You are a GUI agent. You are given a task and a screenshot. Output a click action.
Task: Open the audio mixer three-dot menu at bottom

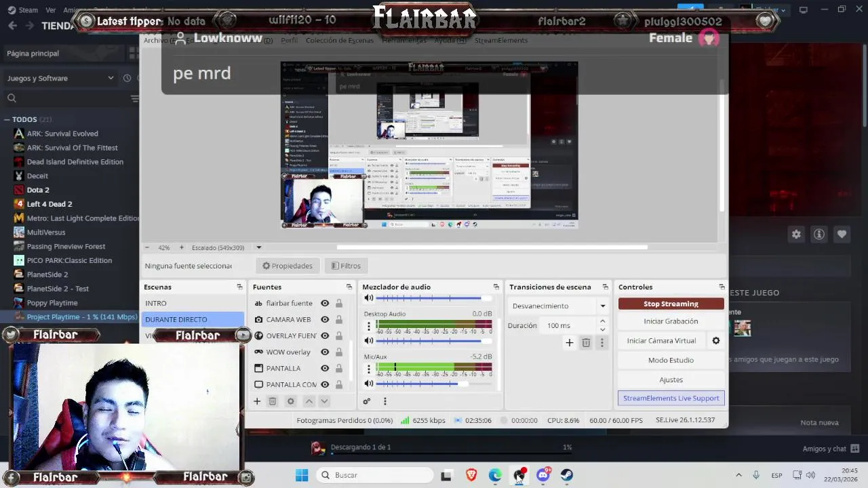384,401
